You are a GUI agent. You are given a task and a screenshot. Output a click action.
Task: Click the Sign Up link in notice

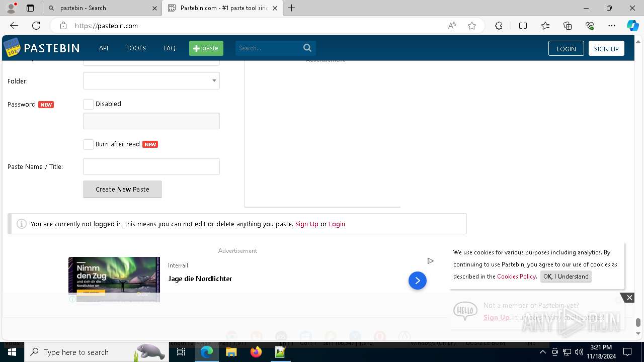tap(306, 224)
